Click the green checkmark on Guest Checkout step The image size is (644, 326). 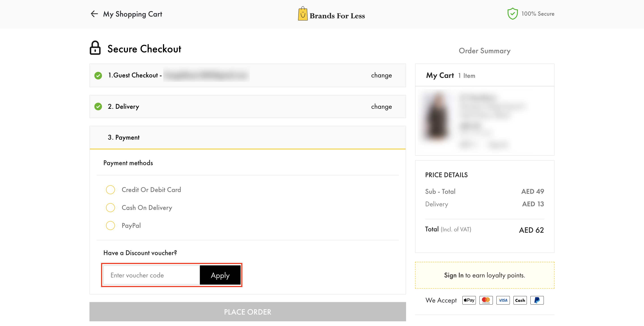[98, 75]
